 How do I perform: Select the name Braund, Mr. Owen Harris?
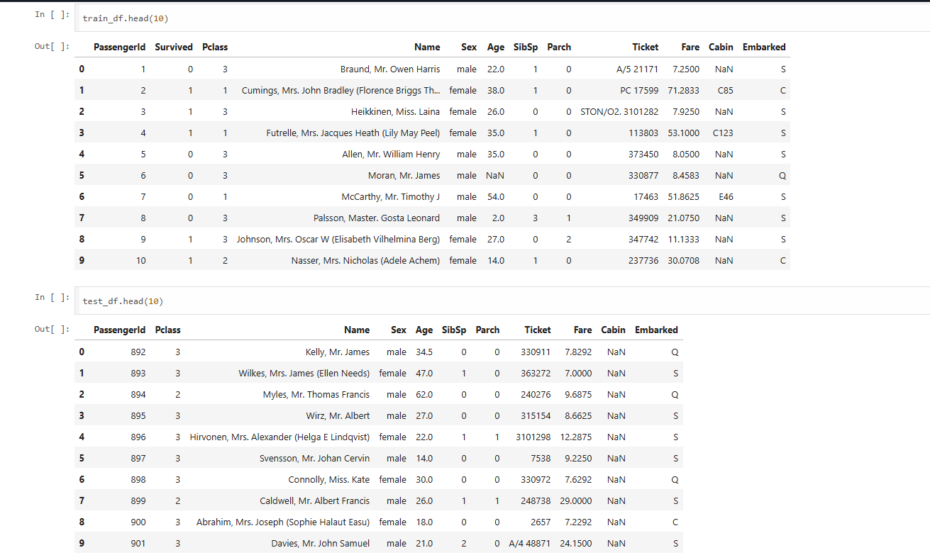(390, 69)
